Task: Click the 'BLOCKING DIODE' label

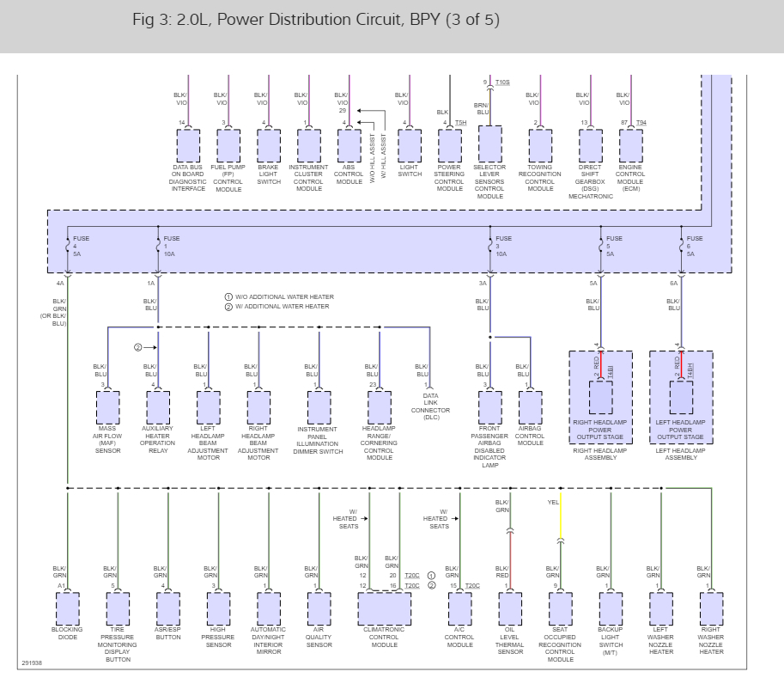Action: coord(67,633)
